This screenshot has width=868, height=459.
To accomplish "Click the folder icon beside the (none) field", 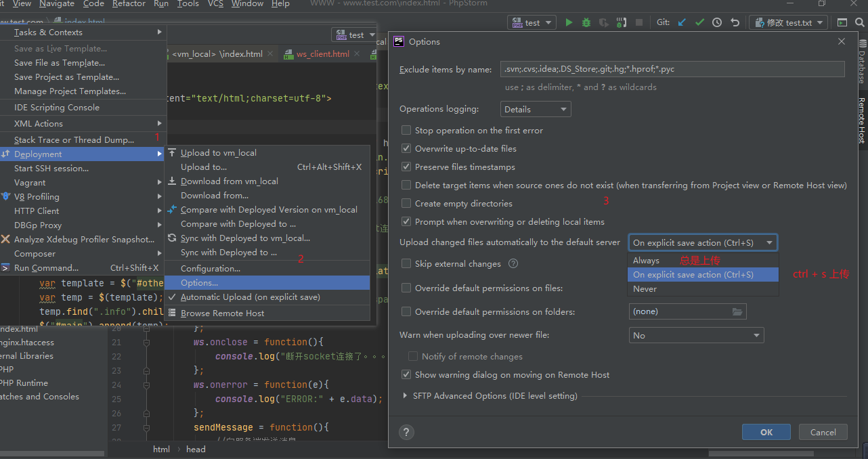I will [737, 311].
